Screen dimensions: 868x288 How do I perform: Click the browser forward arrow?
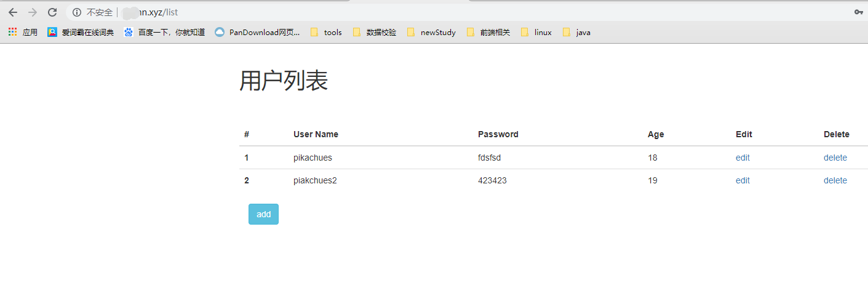(33, 12)
